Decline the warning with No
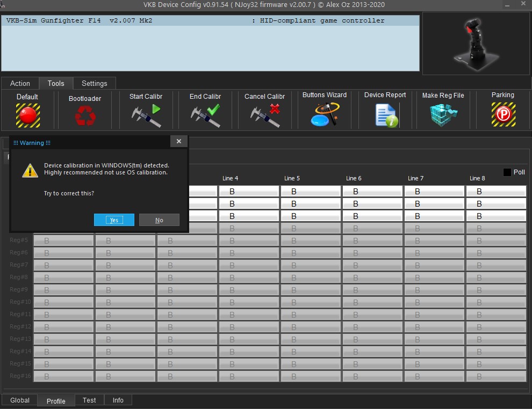This screenshot has width=532, height=409. (x=159, y=220)
